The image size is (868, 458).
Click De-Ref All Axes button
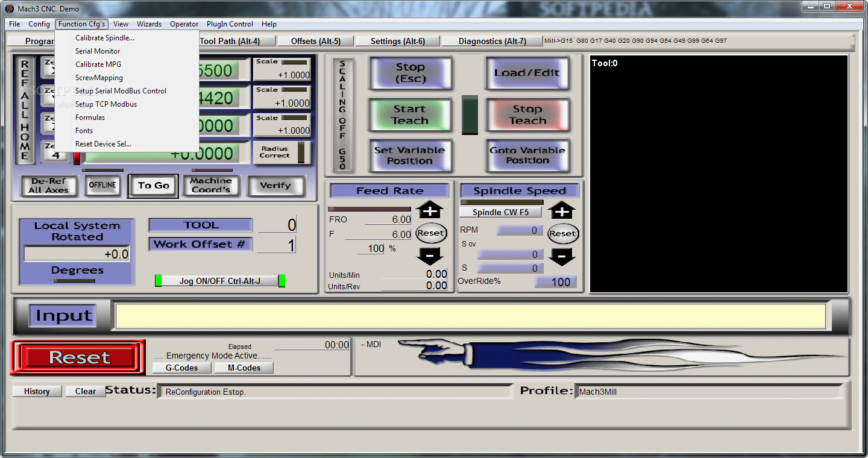pyautogui.click(x=49, y=186)
